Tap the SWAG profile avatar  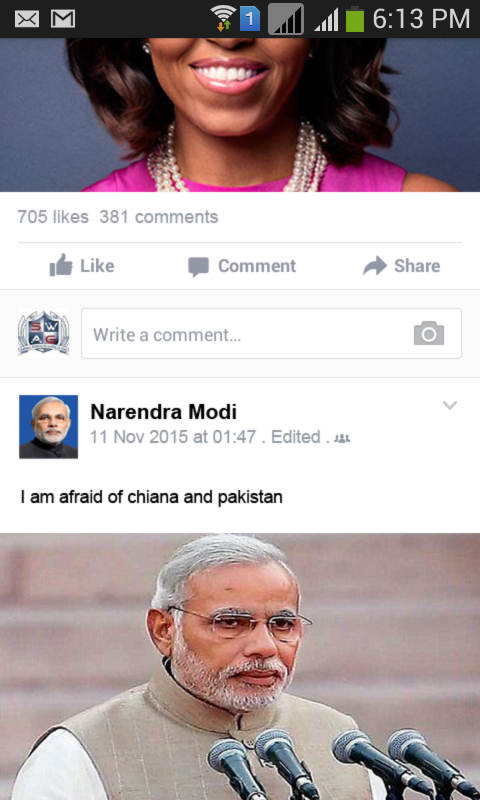[44, 333]
